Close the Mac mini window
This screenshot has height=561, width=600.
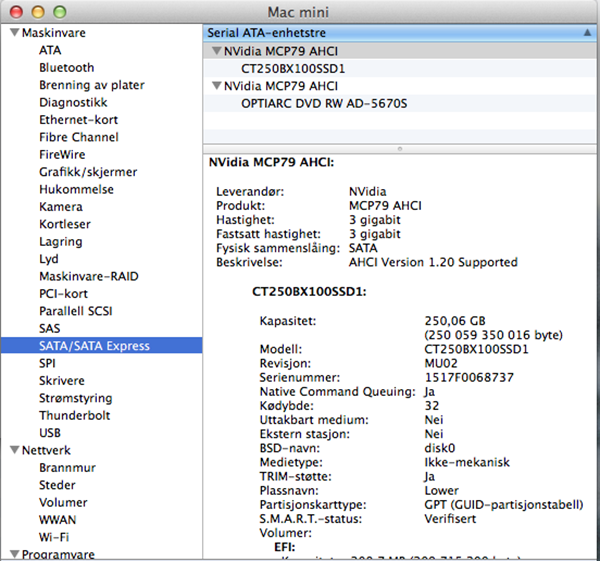point(16,12)
